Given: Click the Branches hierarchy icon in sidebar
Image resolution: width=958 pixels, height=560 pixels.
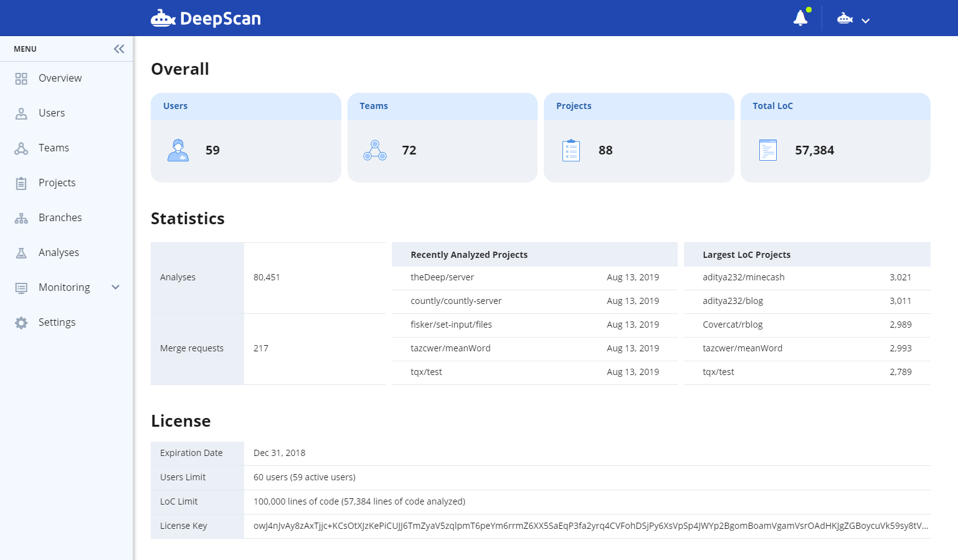Looking at the screenshot, I should pos(21,218).
